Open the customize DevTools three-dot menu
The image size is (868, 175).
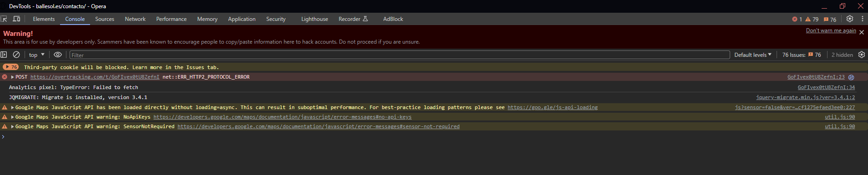pos(862,19)
